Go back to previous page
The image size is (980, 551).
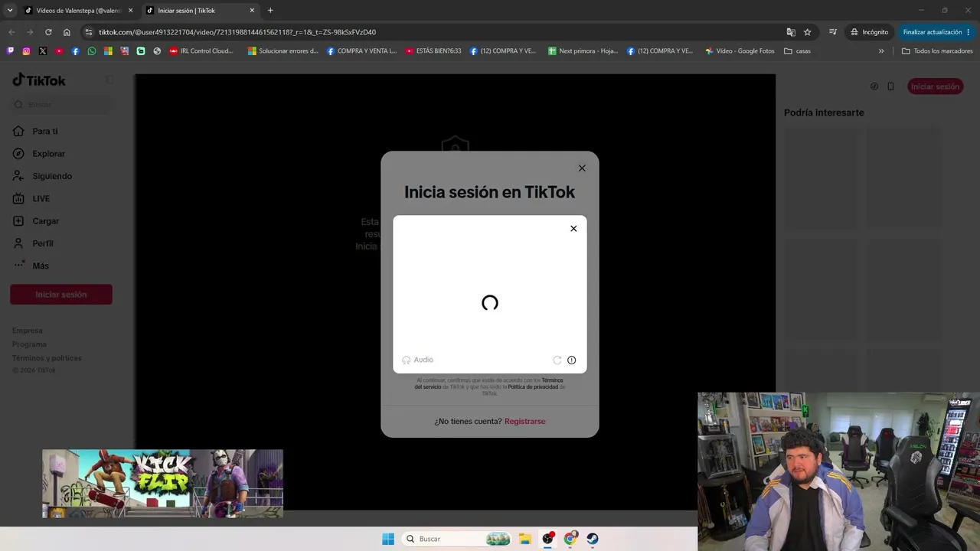click(x=11, y=32)
